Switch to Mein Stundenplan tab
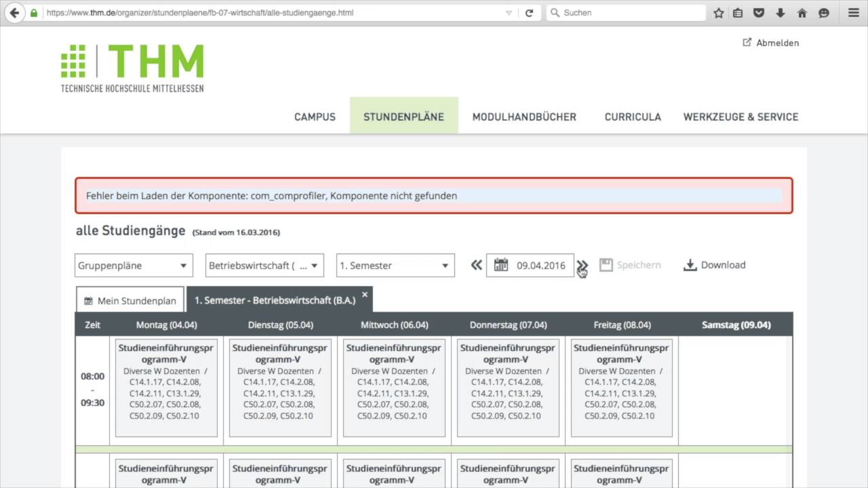Screen dimensions: 868x488 click(130, 300)
